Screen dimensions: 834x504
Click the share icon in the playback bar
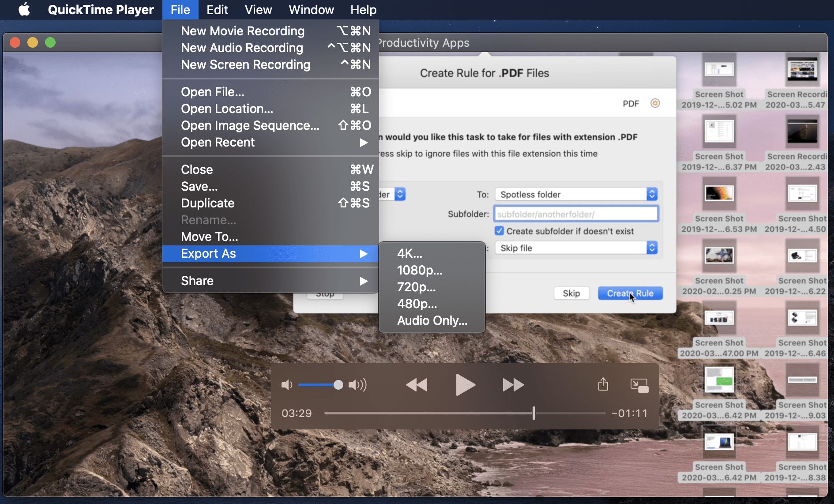click(603, 384)
